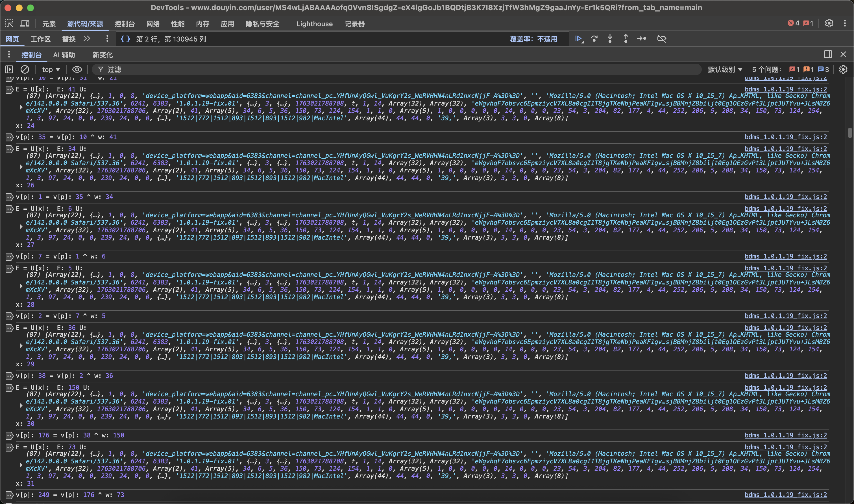
Task: Click the console vertical scrollbar thumb
Action: [849, 133]
